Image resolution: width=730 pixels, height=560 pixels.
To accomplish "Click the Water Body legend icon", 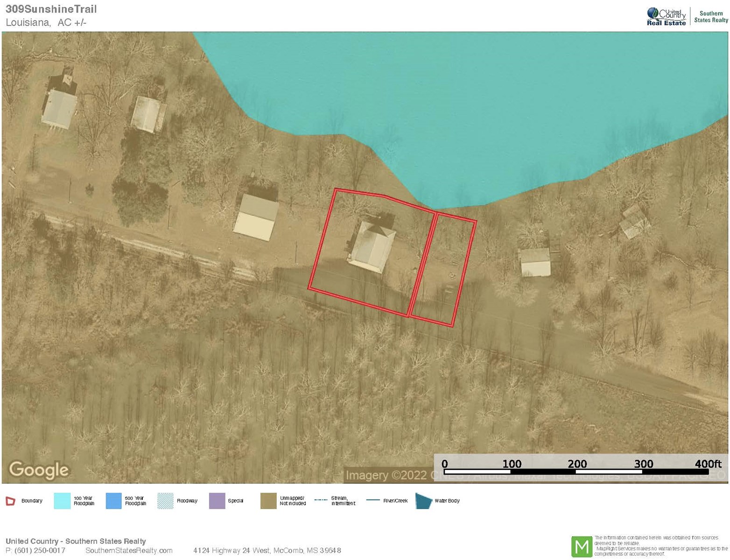I will [x=423, y=501].
